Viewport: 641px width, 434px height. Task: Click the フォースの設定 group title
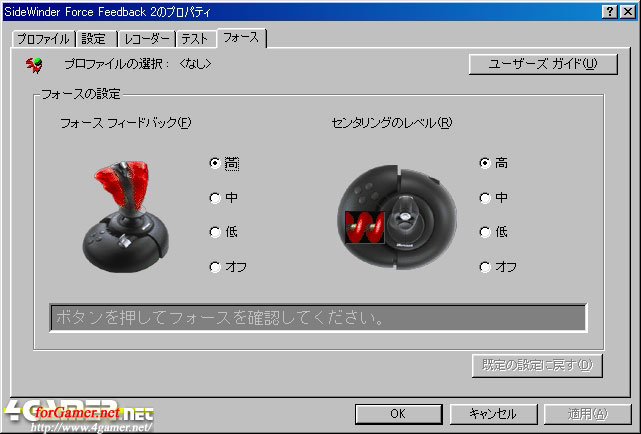(81, 94)
